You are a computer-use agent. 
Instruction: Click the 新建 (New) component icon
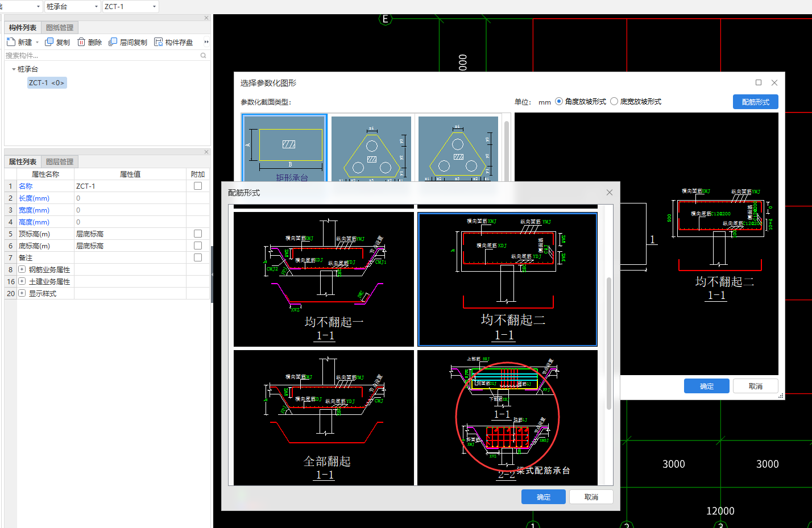(x=11, y=42)
